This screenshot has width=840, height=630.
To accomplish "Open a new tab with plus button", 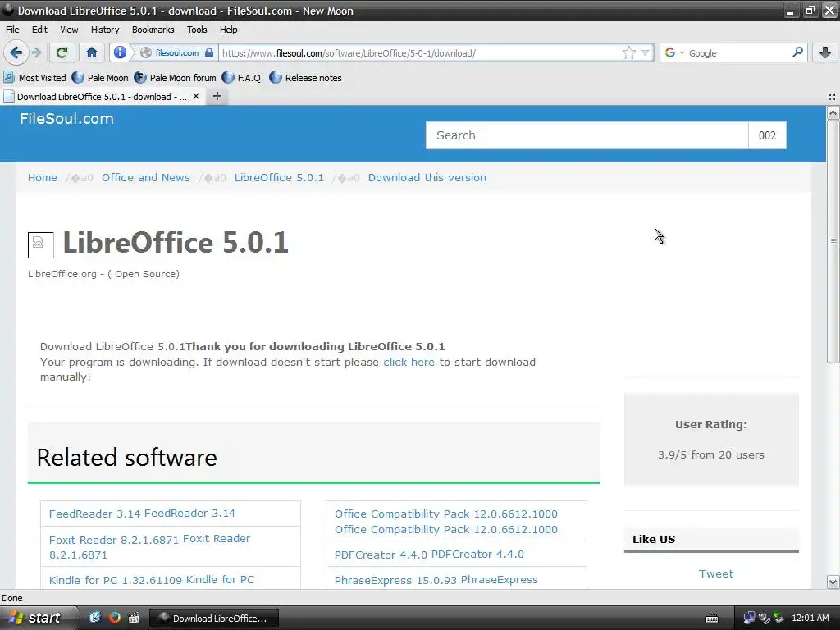I will point(217,97).
